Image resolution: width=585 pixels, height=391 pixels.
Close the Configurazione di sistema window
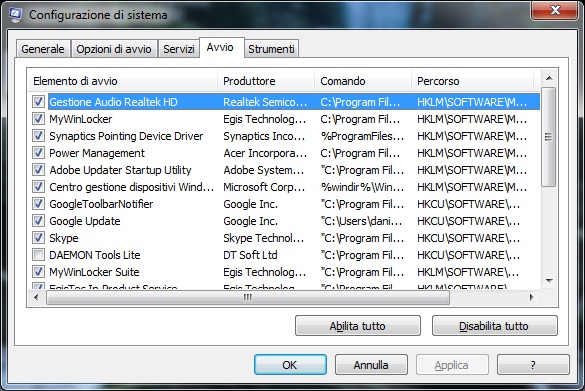(x=554, y=10)
